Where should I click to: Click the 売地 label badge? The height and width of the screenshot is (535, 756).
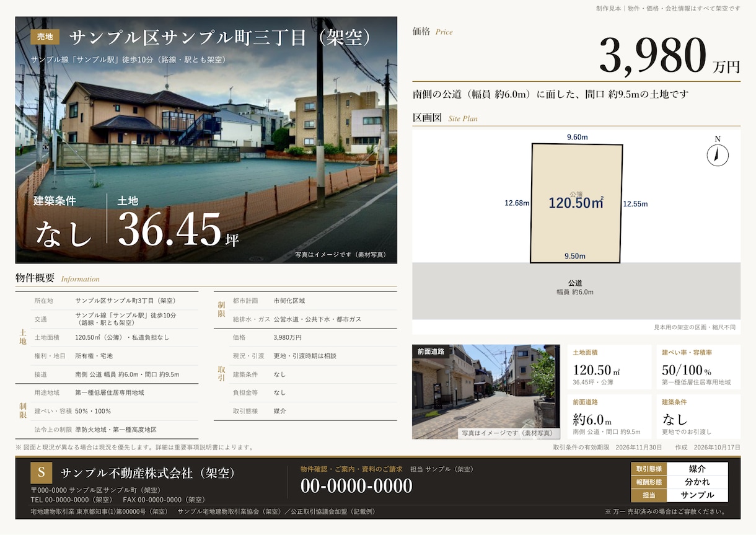pos(45,37)
